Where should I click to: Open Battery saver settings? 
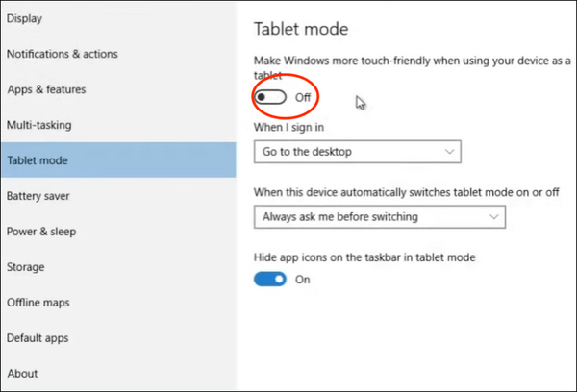(x=38, y=196)
